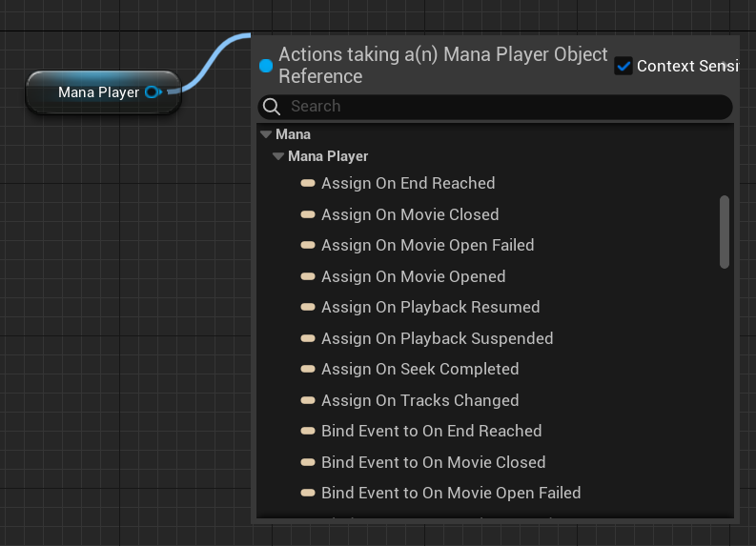Click the action list scrollbar thumb
Image resolution: width=756 pixels, height=546 pixels.
tap(725, 232)
